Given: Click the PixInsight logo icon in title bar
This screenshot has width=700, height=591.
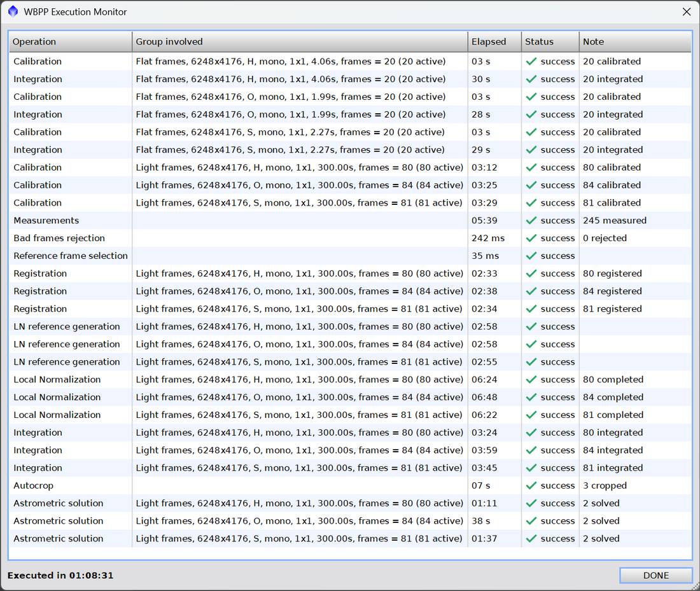Looking at the screenshot, I should pos(13,11).
